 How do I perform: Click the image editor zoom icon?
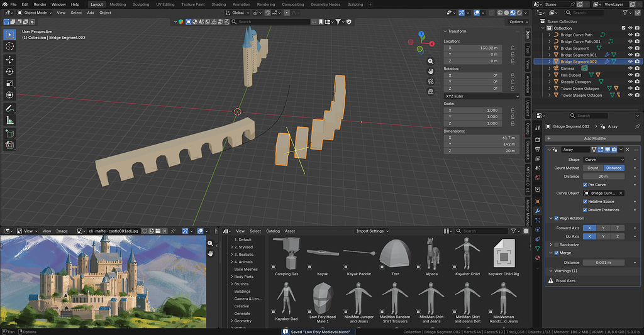click(x=210, y=243)
